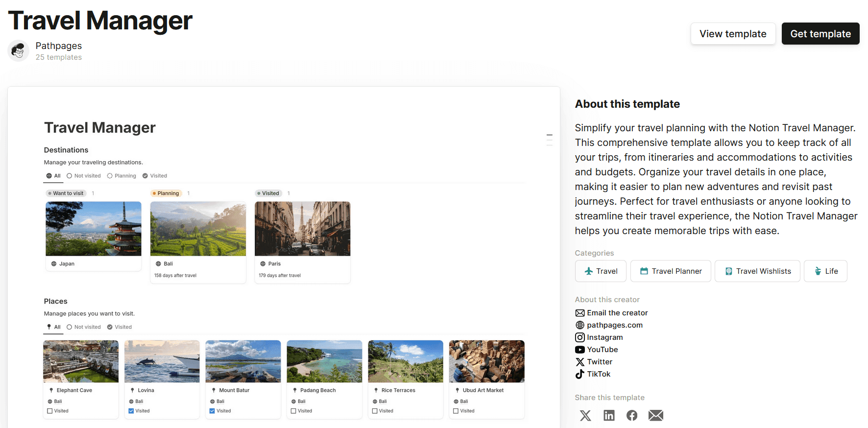Open the Visited tab in Places
This screenshot has height=428, width=868.
tap(120, 327)
